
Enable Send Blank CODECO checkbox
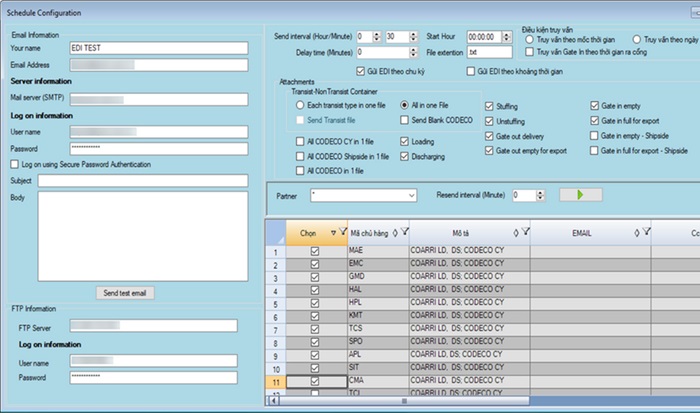[x=405, y=120]
